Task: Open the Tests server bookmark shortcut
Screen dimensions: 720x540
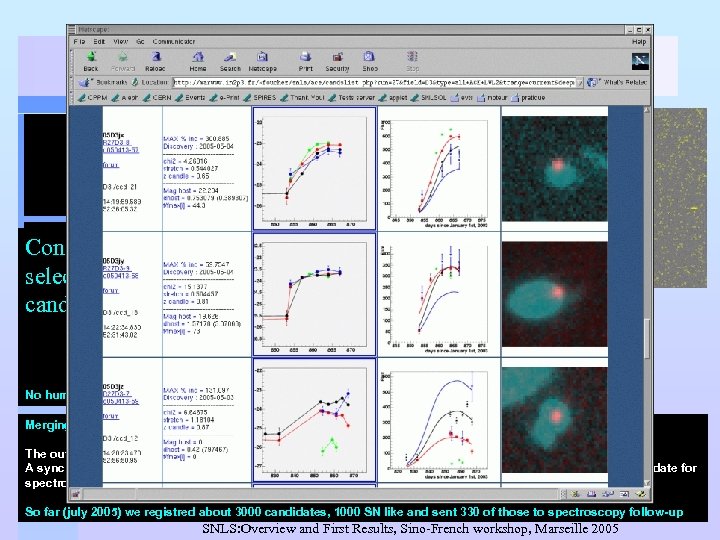Action: click(351, 98)
